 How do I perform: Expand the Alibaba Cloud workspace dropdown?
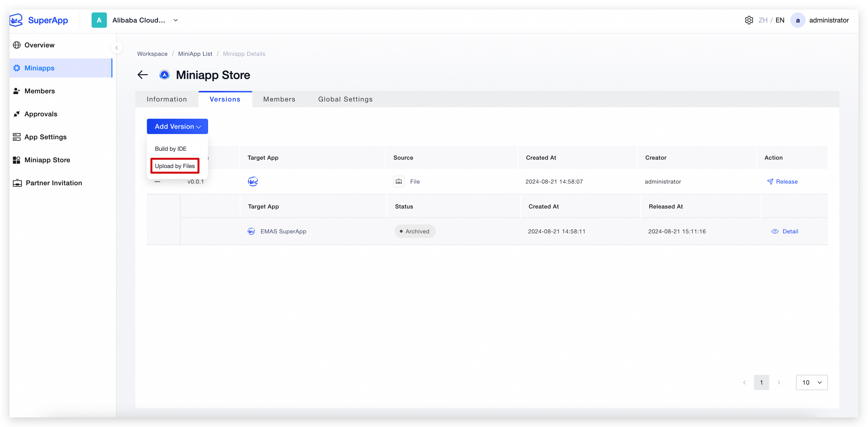176,20
